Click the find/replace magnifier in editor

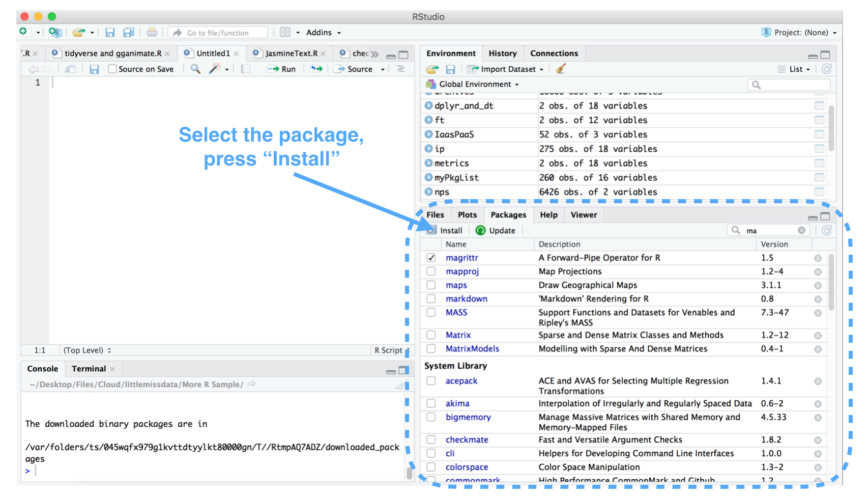coord(195,69)
